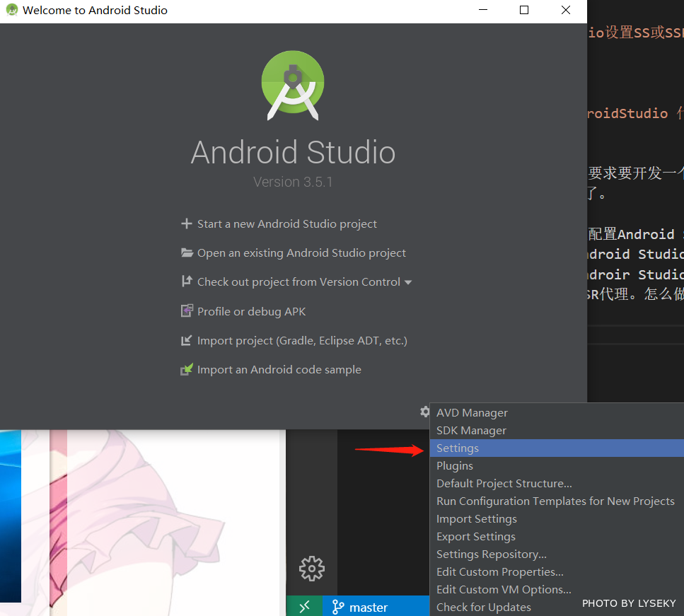Select Run Configuration Templates for New Projects
This screenshot has height=616, width=684.
coord(557,501)
